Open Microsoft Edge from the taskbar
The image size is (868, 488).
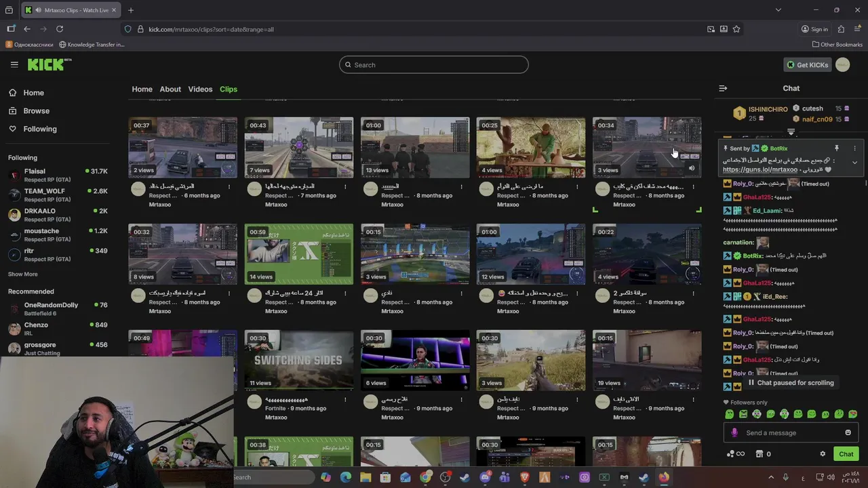[346, 477]
